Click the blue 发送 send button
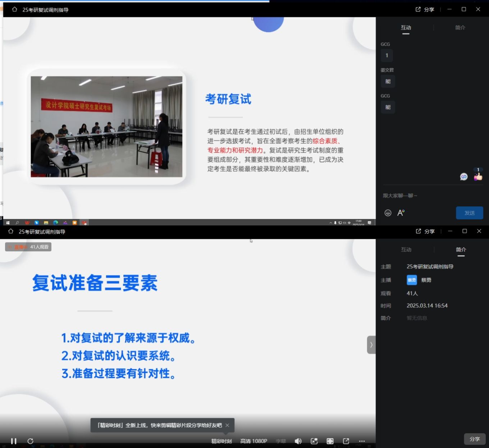Screen dimensions: 489x448 pos(469,213)
